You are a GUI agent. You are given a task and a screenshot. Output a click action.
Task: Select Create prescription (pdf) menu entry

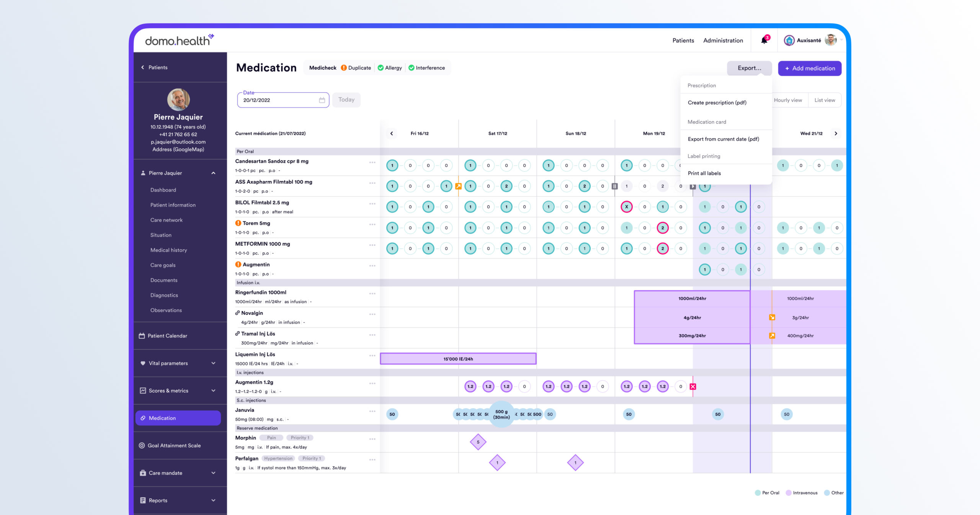click(717, 103)
